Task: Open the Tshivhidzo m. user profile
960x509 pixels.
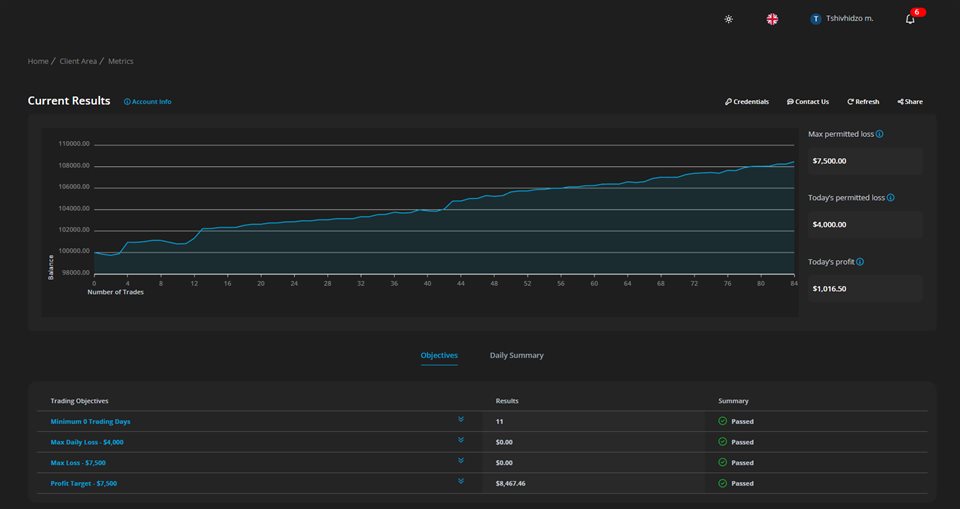Action: tap(842, 19)
